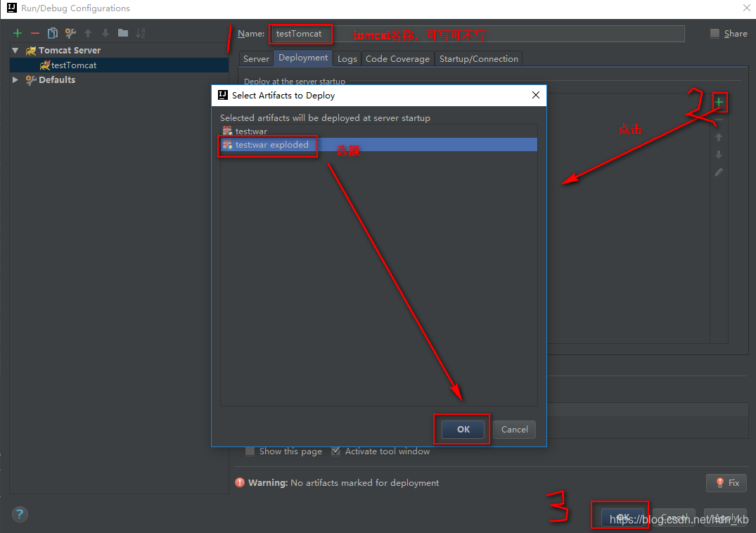Click OK in Select Artifacts dialog

pyautogui.click(x=463, y=429)
